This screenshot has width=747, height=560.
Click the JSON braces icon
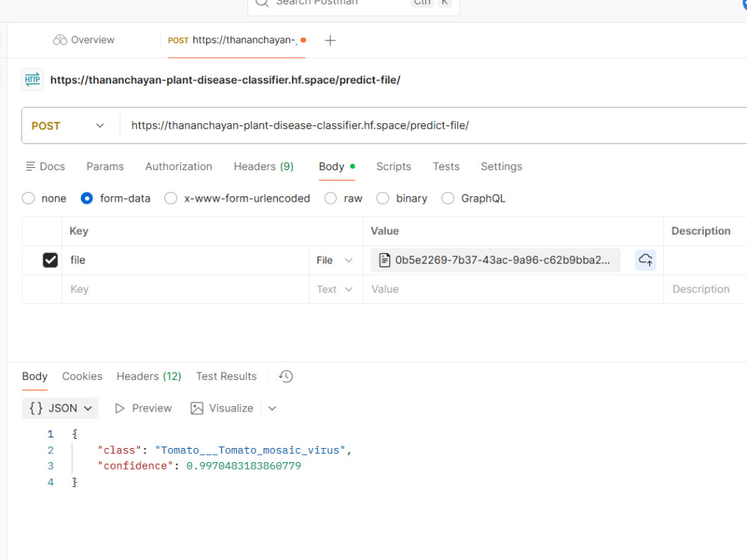point(36,408)
